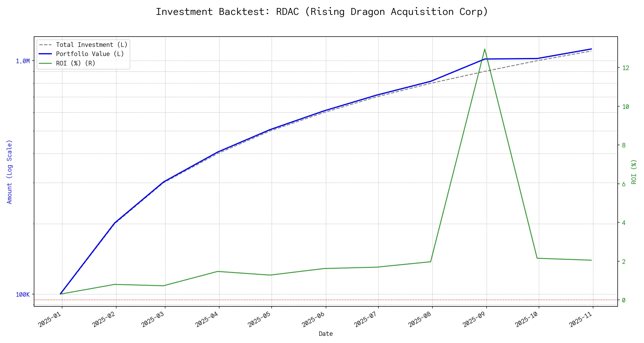Click the Total Investment legend entry
The height and width of the screenshot is (343, 644).
(x=92, y=45)
